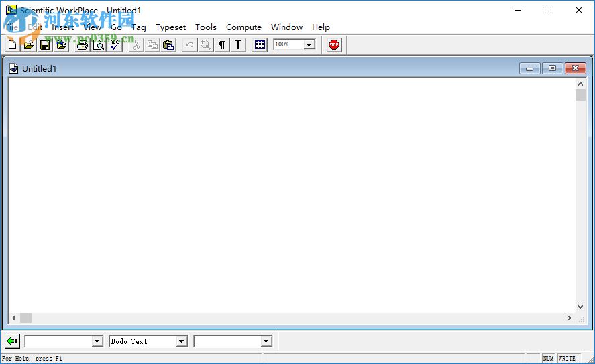Open the Tools menu

pos(206,27)
